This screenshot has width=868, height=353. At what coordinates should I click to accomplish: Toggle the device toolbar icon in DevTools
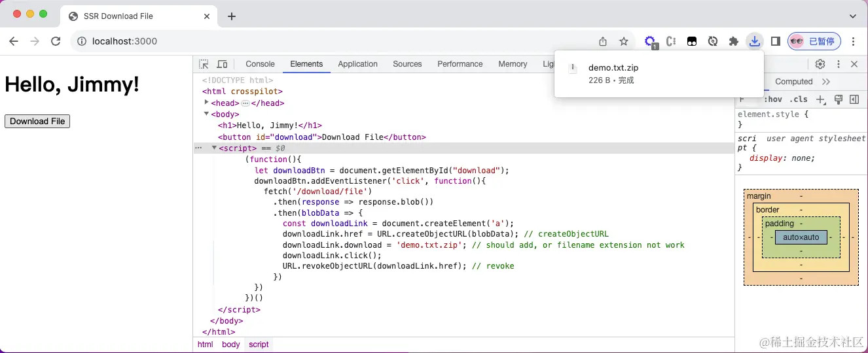click(x=222, y=64)
